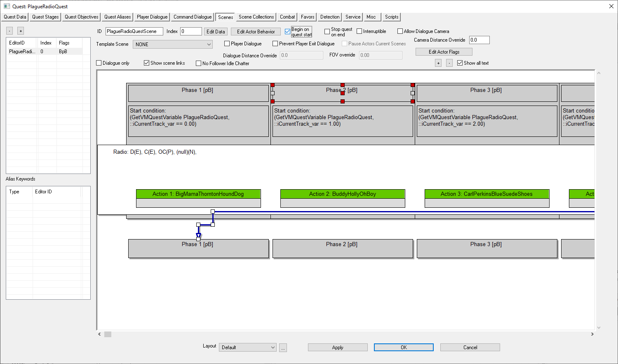Click the quest window title icon
Screen dimensions: 618x364
[7, 6]
